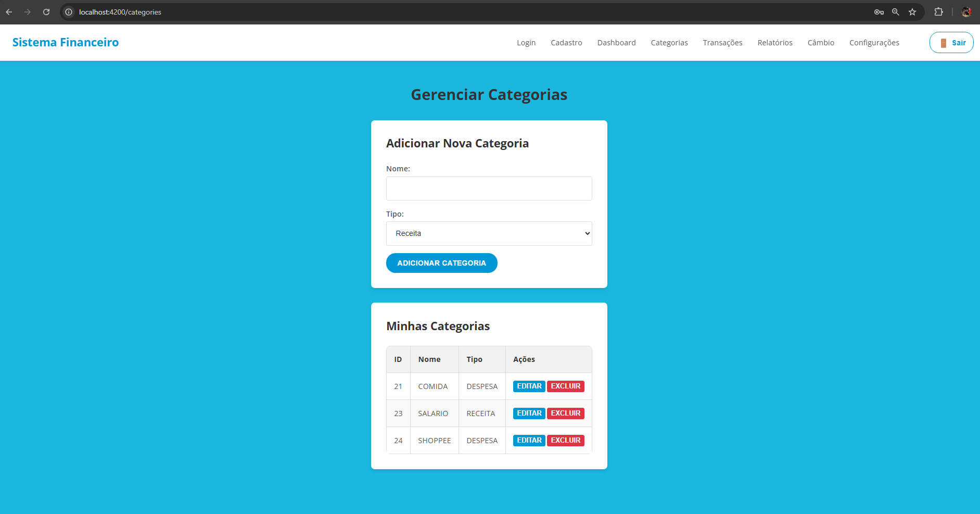Screen dimensions: 980x514
Task: Click the DESPESA cell in COMIDA row
Action: coord(482,386)
